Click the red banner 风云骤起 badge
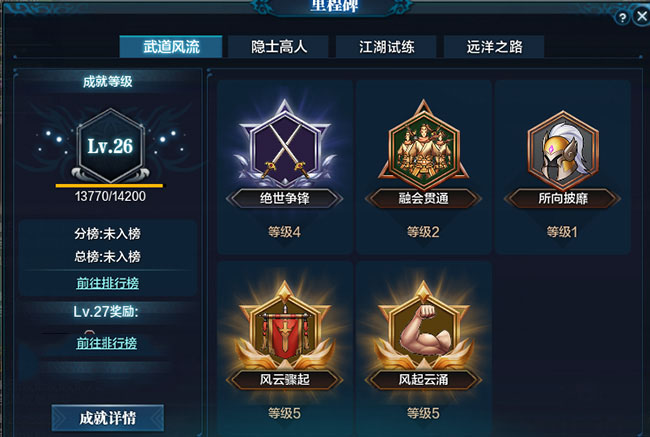The height and width of the screenshot is (437, 650). coord(285,325)
